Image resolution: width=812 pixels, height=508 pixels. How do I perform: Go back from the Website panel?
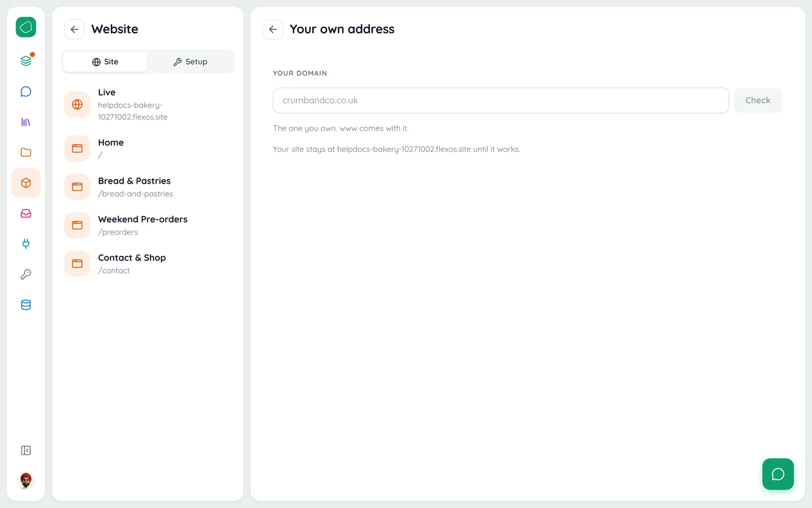coord(74,29)
